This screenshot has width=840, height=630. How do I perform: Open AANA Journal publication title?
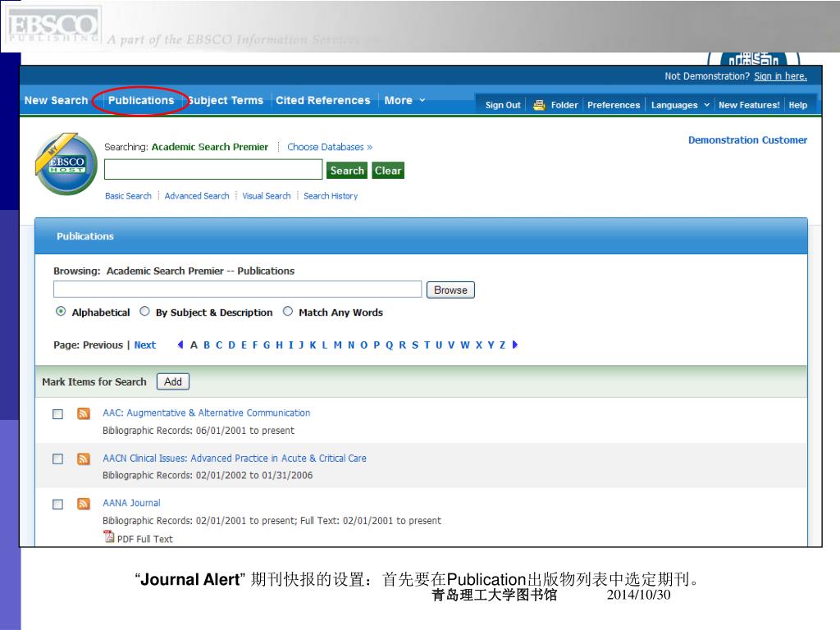tap(131, 503)
